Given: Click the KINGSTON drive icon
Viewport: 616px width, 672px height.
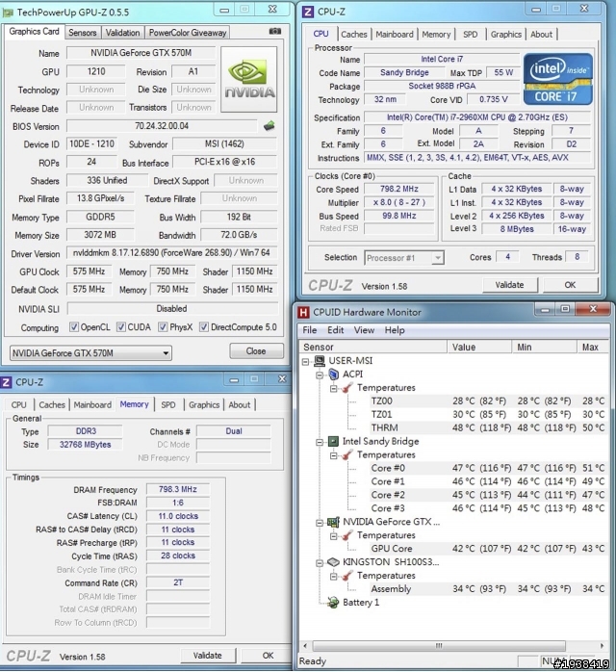Looking at the screenshot, I should click(x=333, y=562).
